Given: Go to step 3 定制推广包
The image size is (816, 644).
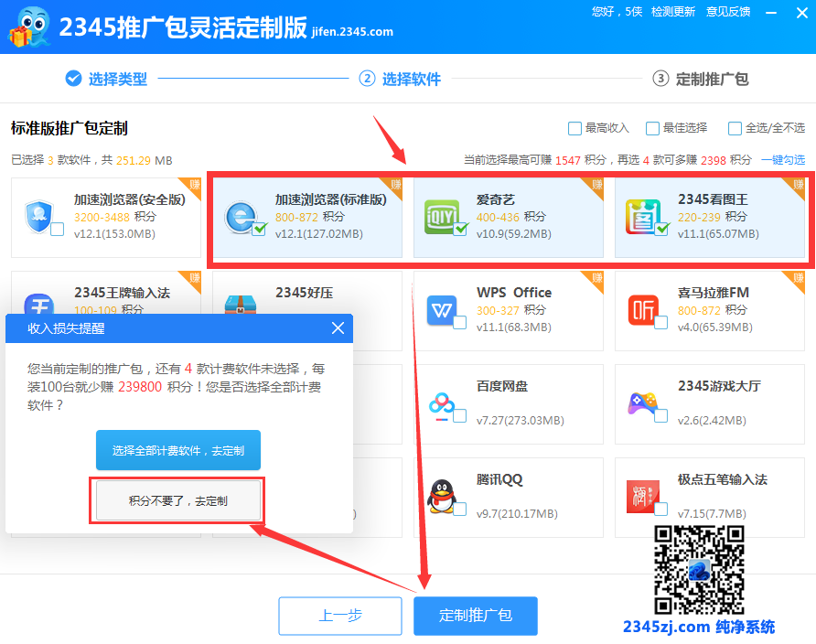Looking at the screenshot, I should click(x=701, y=79).
